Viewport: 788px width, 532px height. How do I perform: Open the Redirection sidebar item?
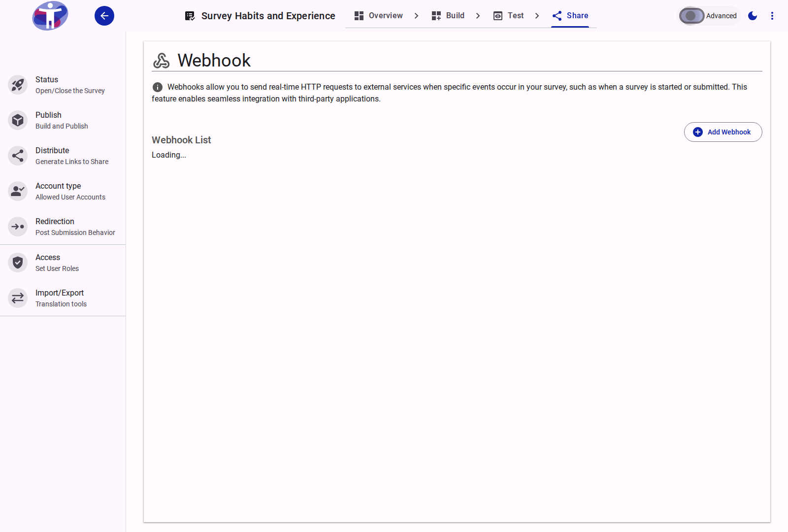click(x=63, y=227)
